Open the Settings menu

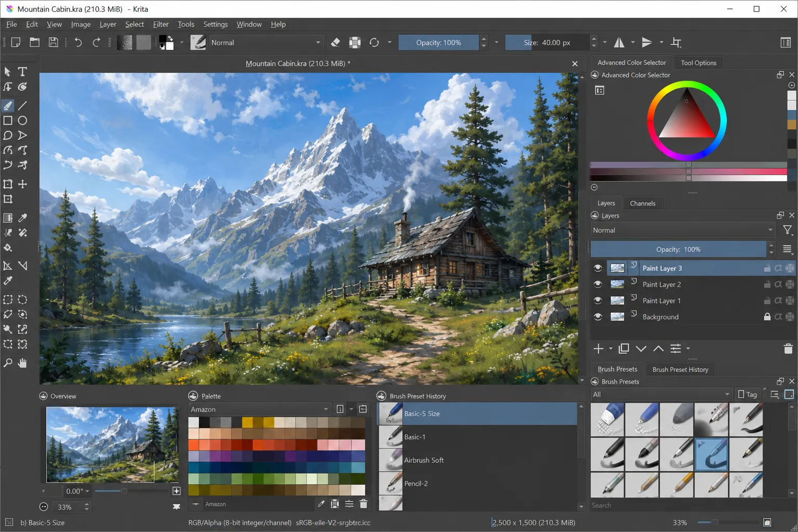click(x=215, y=24)
